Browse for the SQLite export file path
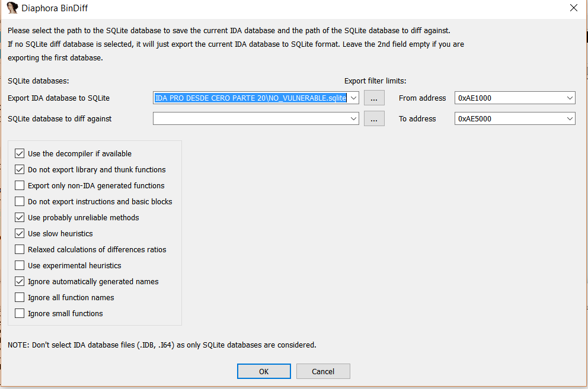This screenshot has height=389, width=588. pyautogui.click(x=374, y=98)
